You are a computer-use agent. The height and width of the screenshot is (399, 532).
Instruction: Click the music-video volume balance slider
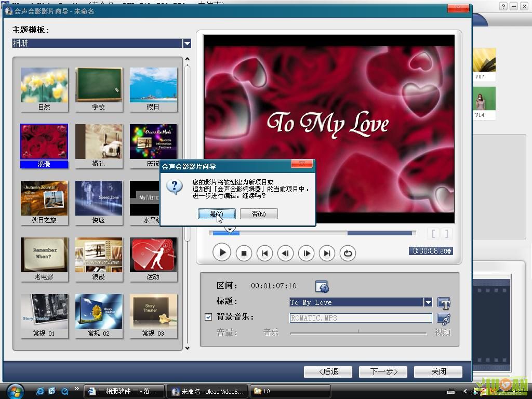(x=358, y=333)
